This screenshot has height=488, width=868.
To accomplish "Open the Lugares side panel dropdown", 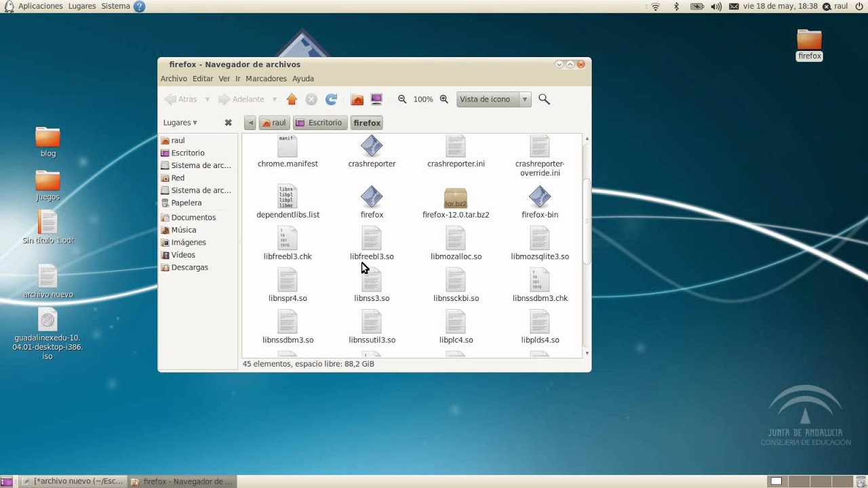I will 180,123.
